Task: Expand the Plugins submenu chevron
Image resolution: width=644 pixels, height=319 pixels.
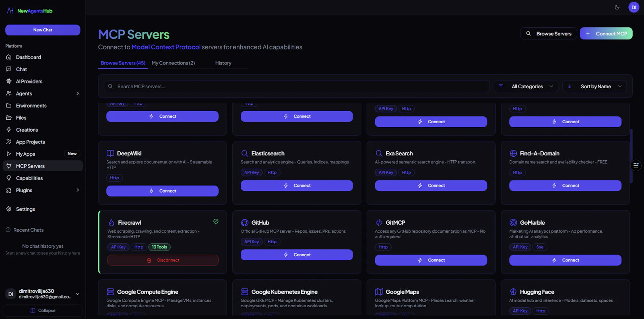Action: click(78, 190)
